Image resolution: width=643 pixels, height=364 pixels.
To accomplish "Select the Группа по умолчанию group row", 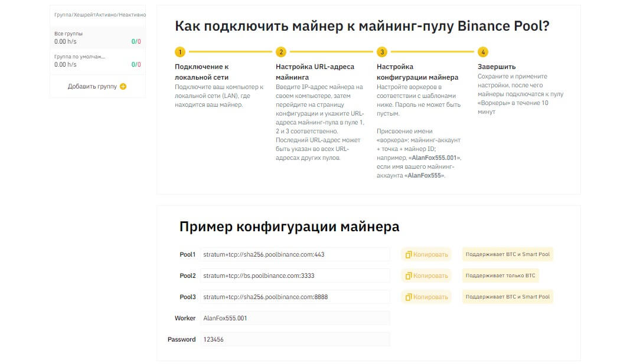I will pyautogui.click(x=97, y=61).
